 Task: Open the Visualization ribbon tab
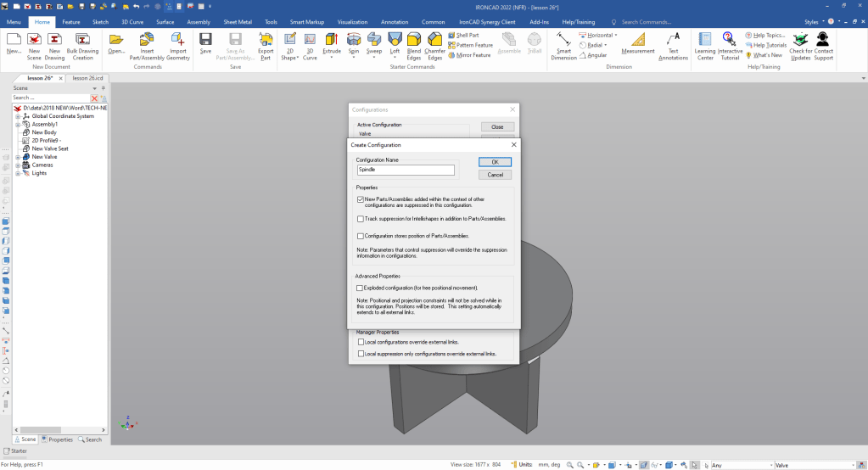pyautogui.click(x=352, y=21)
